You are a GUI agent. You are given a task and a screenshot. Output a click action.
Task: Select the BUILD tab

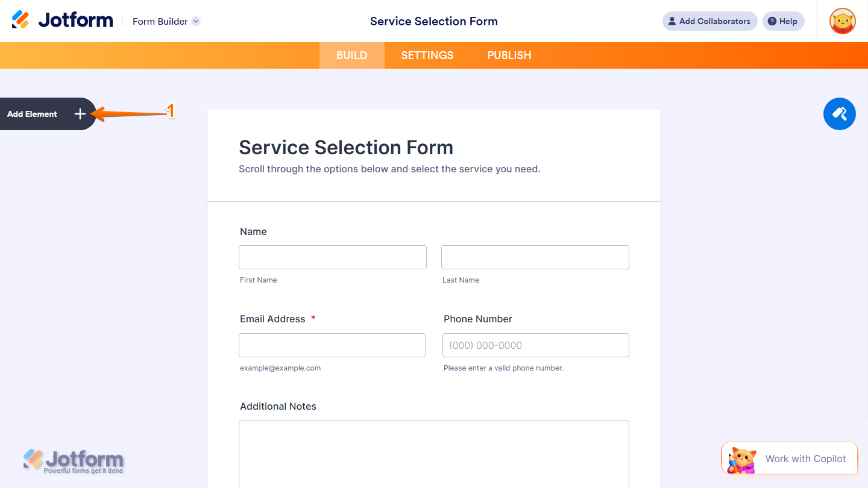coord(351,55)
